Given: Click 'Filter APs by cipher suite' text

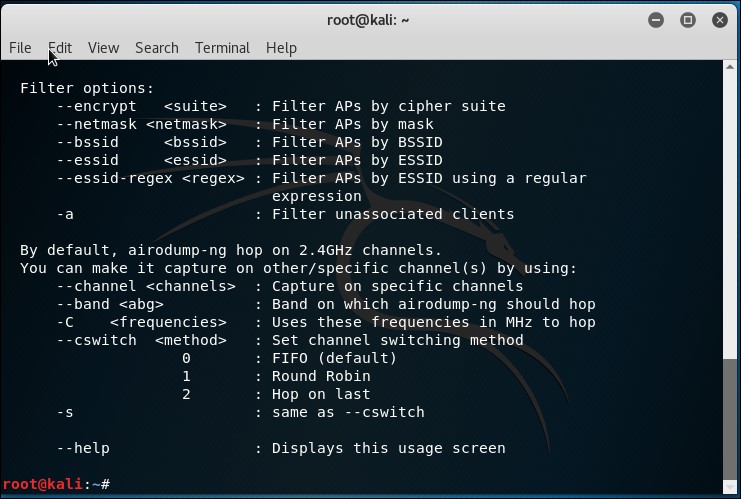Looking at the screenshot, I should point(388,106).
